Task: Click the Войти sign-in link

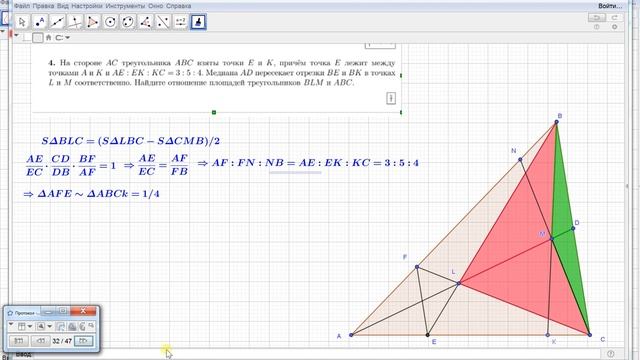Action: point(610,6)
